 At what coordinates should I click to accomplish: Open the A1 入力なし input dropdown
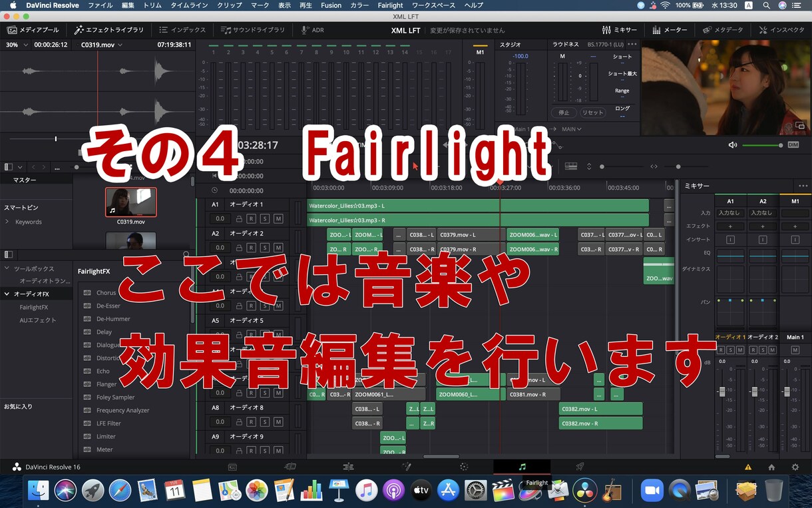(x=729, y=213)
